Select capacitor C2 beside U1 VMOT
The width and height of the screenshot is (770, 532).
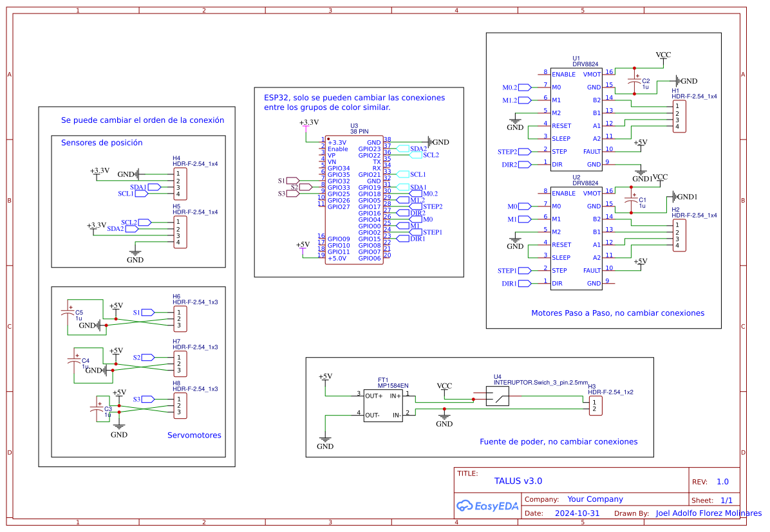click(634, 81)
